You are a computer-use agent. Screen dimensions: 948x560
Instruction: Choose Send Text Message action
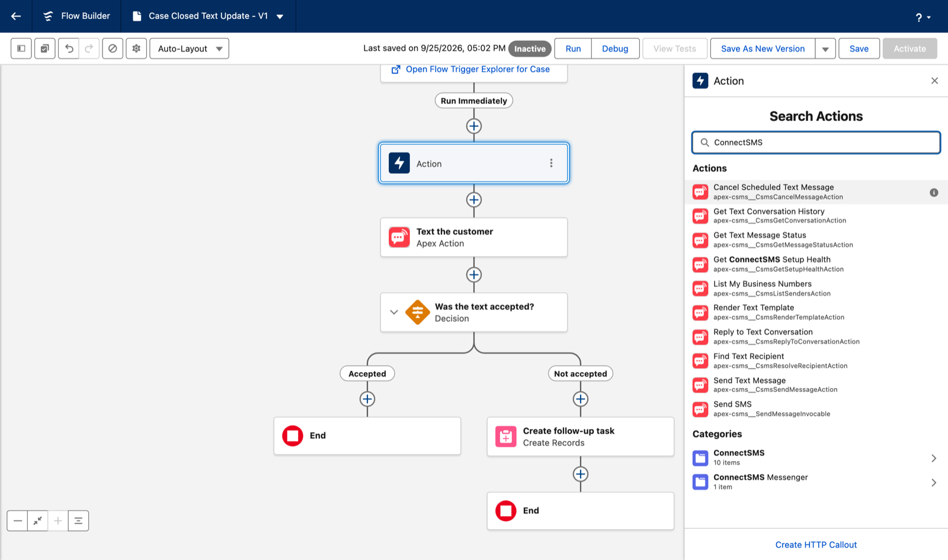click(816, 385)
